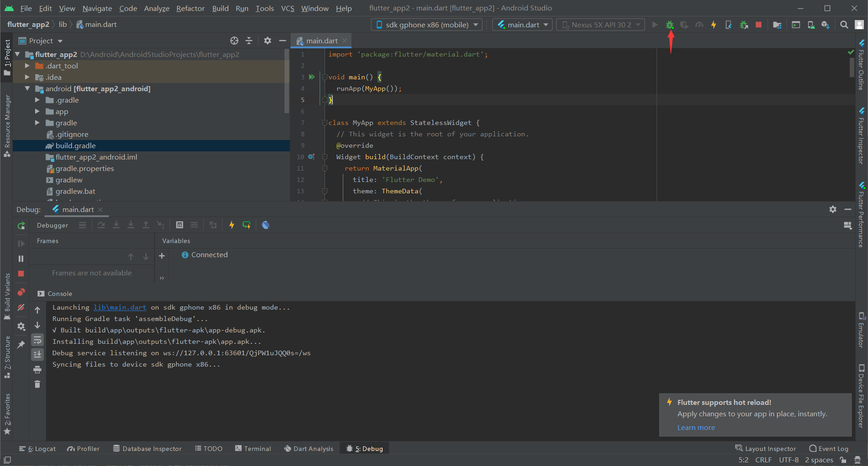
Task: Open the main.dart run configuration dropdown
Action: (523, 25)
